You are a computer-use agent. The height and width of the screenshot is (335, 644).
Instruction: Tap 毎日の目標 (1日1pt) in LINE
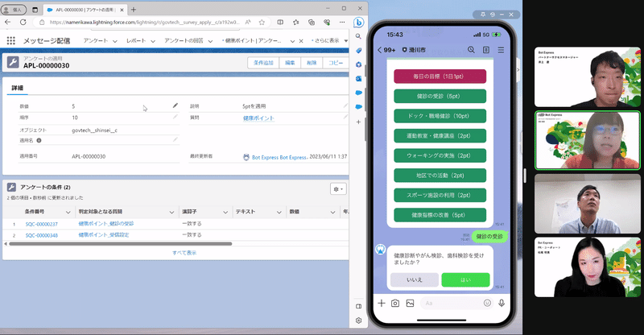(440, 77)
